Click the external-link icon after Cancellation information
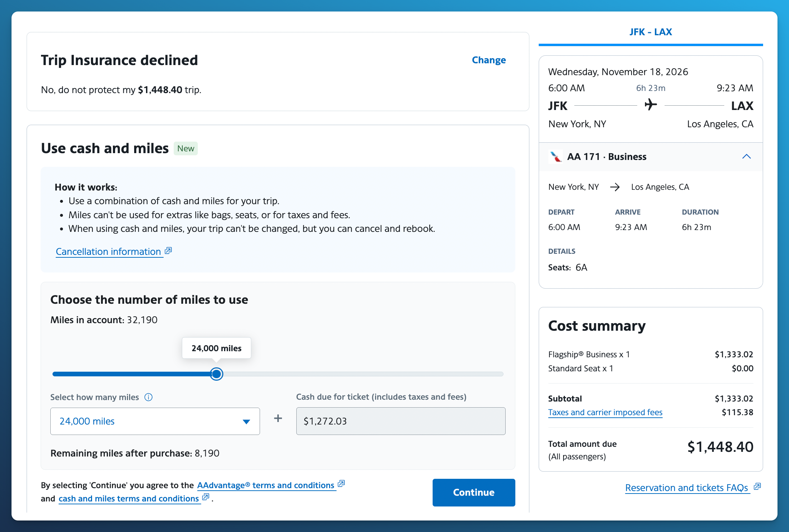The image size is (789, 532). coord(168,251)
